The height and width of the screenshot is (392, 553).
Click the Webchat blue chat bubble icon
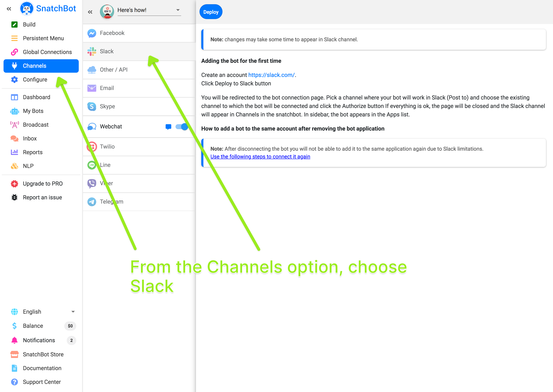point(168,127)
